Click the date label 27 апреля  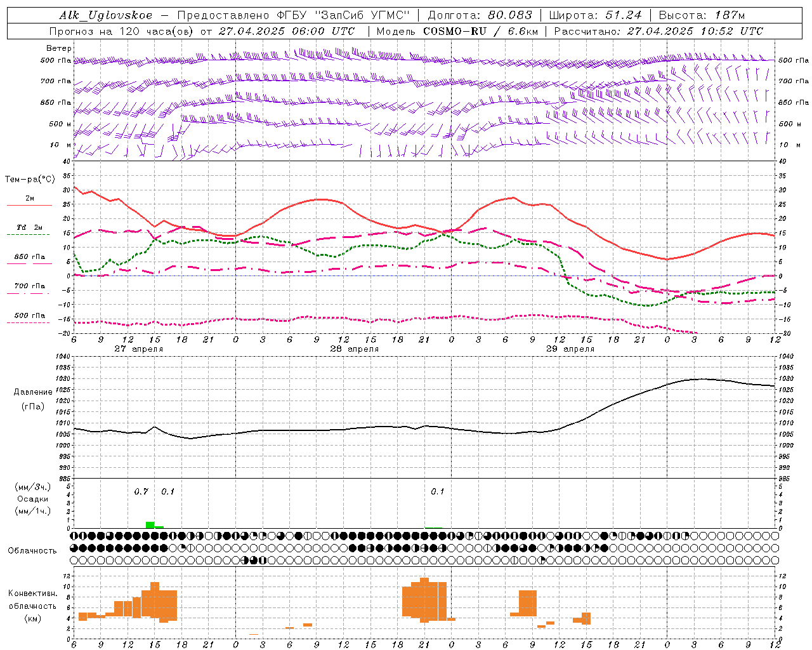pos(138,349)
